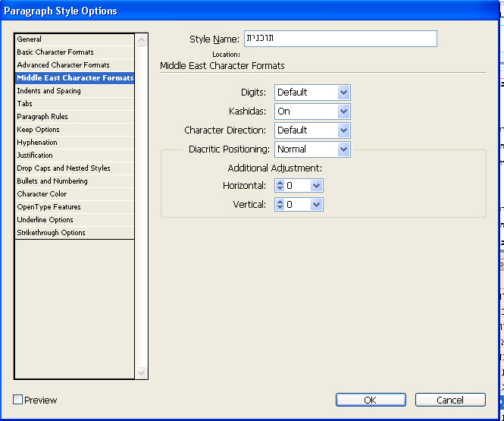The width and height of the screenshot is (504, 421).
Task: Switch to Bullets and Numbering section
Action: (x=52, y=181)
